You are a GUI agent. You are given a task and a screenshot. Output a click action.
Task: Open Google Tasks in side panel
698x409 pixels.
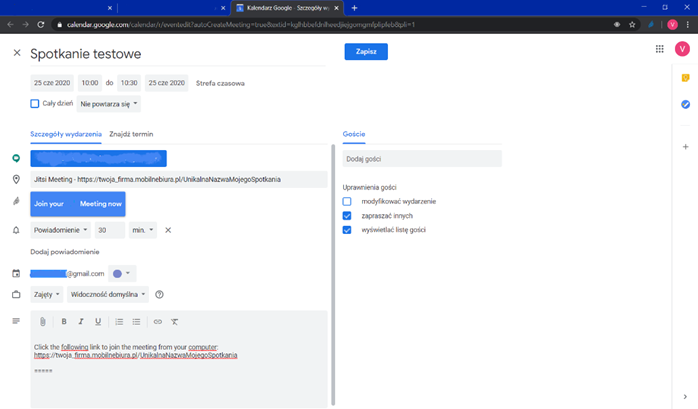tap(685, 105)
